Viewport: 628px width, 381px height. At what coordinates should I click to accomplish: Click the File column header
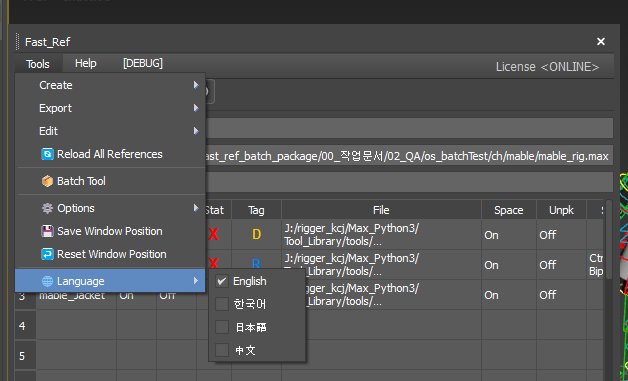click(x=381, y=210)
